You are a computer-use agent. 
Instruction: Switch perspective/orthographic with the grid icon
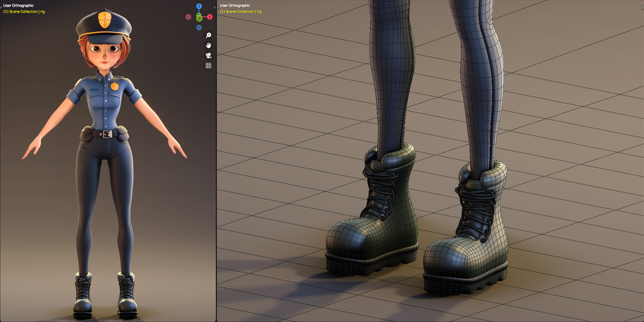pyautogui.click(x=208, y=65)
